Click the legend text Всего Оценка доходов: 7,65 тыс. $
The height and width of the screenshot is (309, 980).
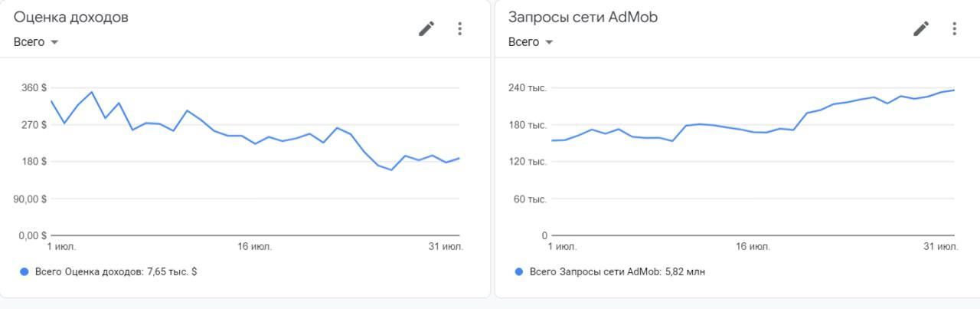pos(116,271)
